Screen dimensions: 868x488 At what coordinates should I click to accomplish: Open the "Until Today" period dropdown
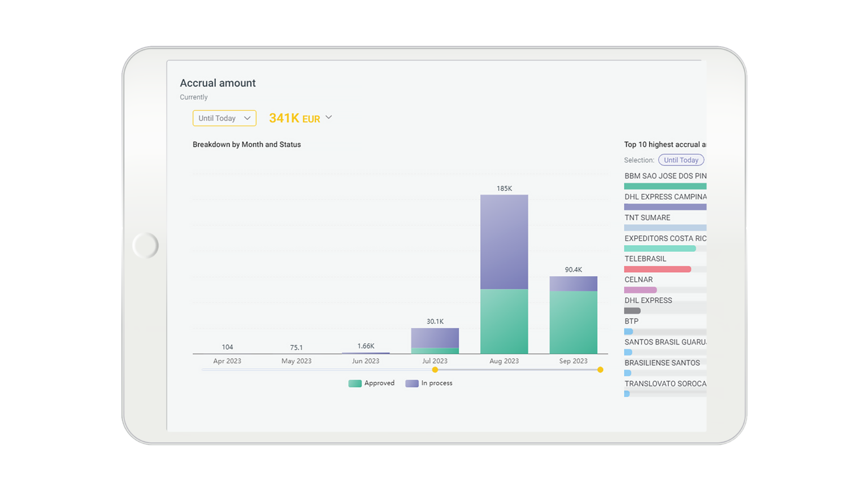224,118
